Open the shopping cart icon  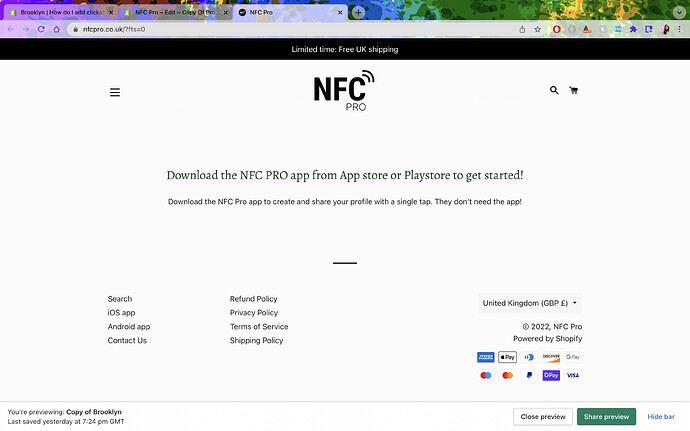pos(573,90)
